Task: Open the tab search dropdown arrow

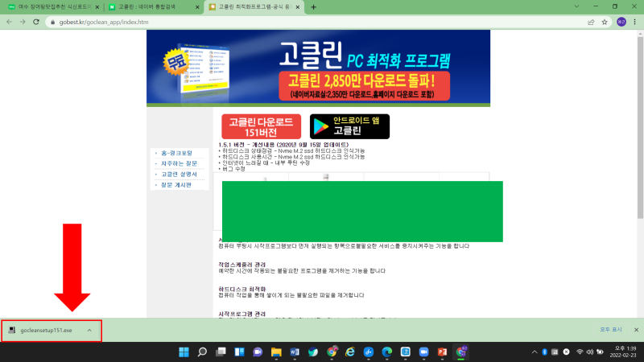Action: point(576,6)
